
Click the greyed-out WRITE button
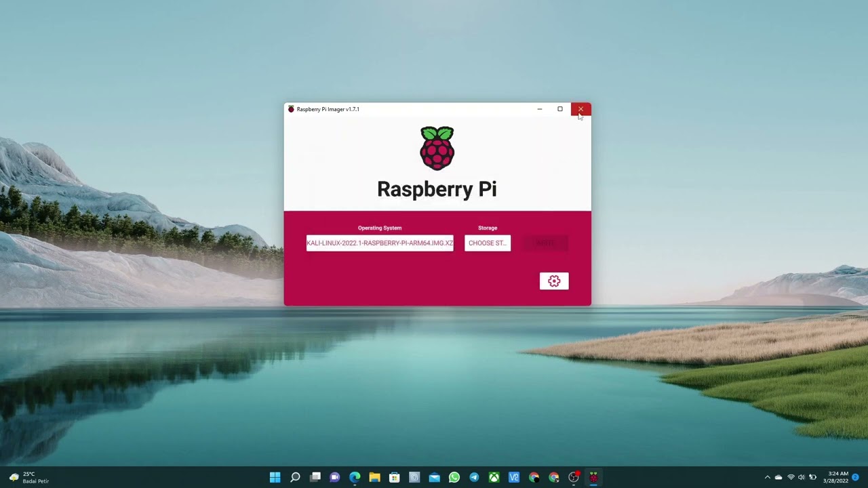(545, 243)
